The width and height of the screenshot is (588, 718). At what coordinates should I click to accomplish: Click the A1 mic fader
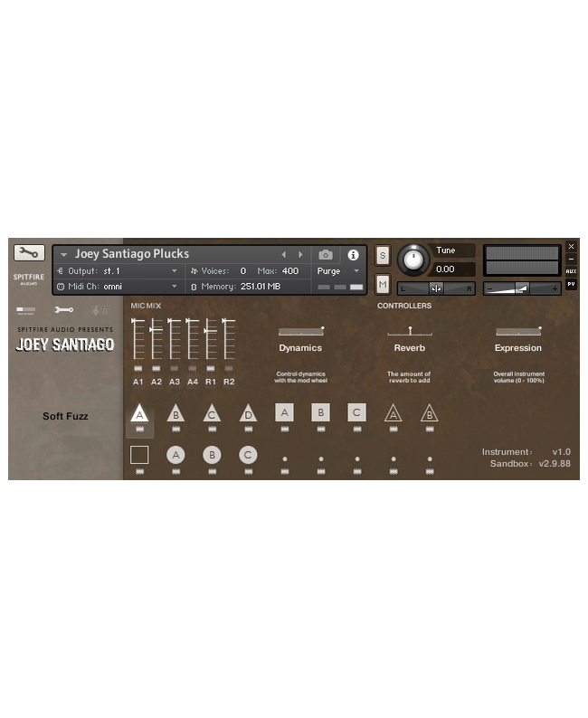coord(138,339)
